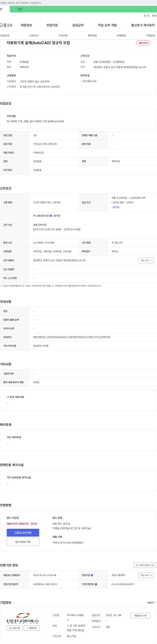Jump to the 근무조건 section tab
This screenshot has height=644, width=157.
tap(34, 36)
